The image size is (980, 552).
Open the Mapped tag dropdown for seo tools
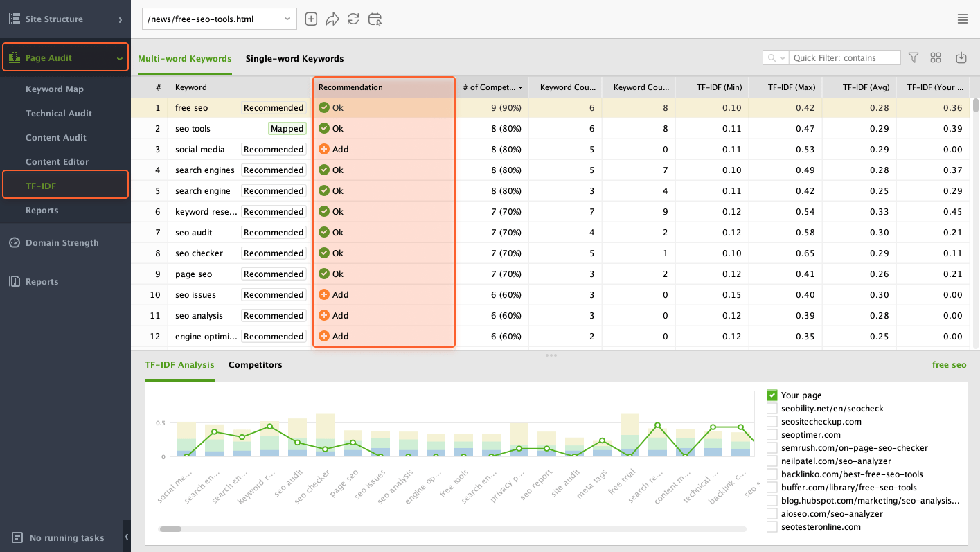pyautogui.click(x=287, y=128)
